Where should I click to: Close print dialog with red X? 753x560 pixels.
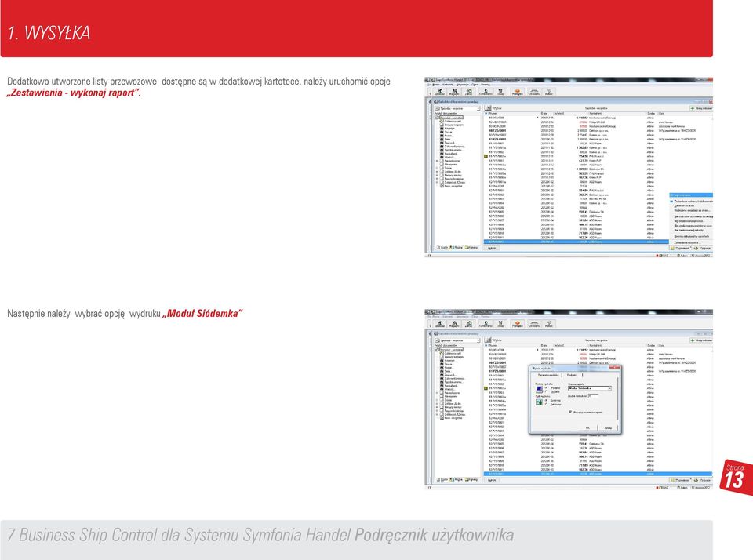(x=614, y=368)
